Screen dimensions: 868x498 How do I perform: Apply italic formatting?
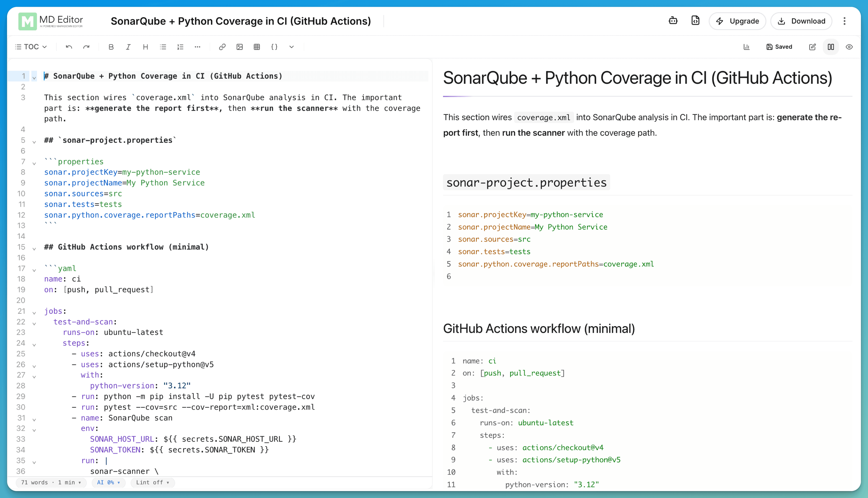(x=128, y=47)
